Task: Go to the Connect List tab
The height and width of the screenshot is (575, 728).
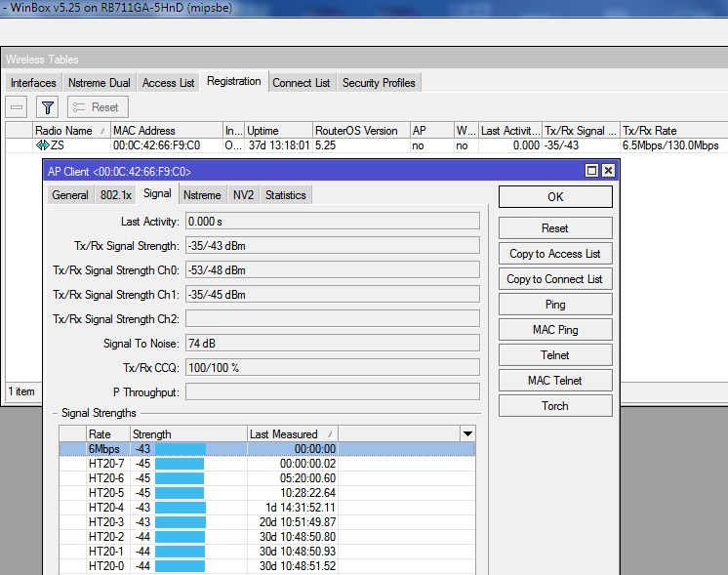Action: 302,83
